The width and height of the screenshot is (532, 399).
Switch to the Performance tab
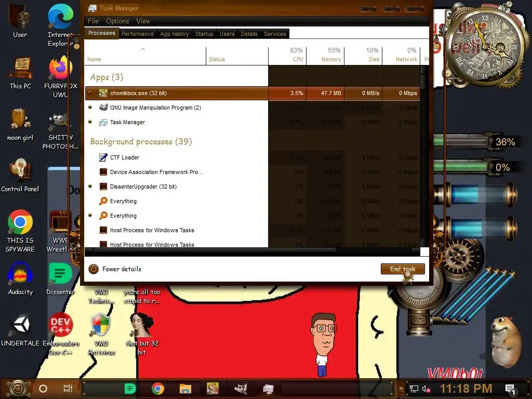137,34
